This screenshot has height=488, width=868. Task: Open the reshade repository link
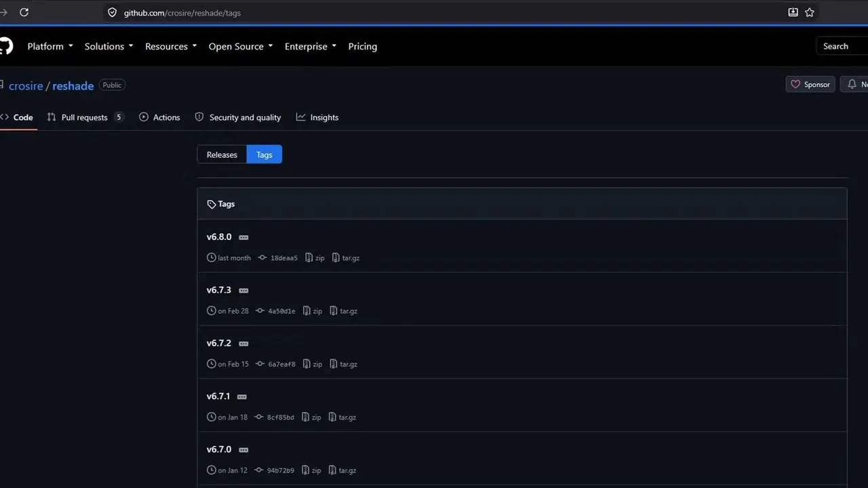73,86
